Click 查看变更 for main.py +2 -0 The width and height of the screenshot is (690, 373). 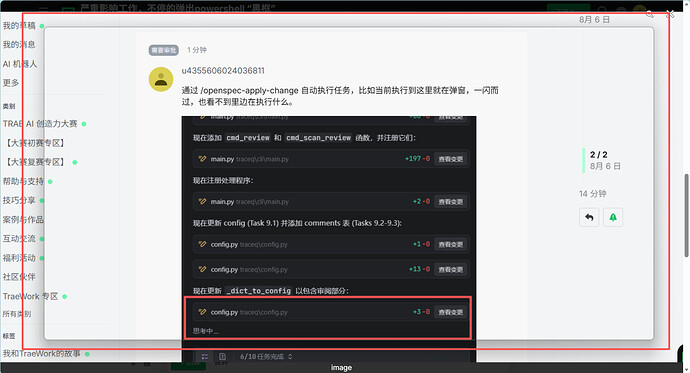pyautogui.click(x=451, y=201)
